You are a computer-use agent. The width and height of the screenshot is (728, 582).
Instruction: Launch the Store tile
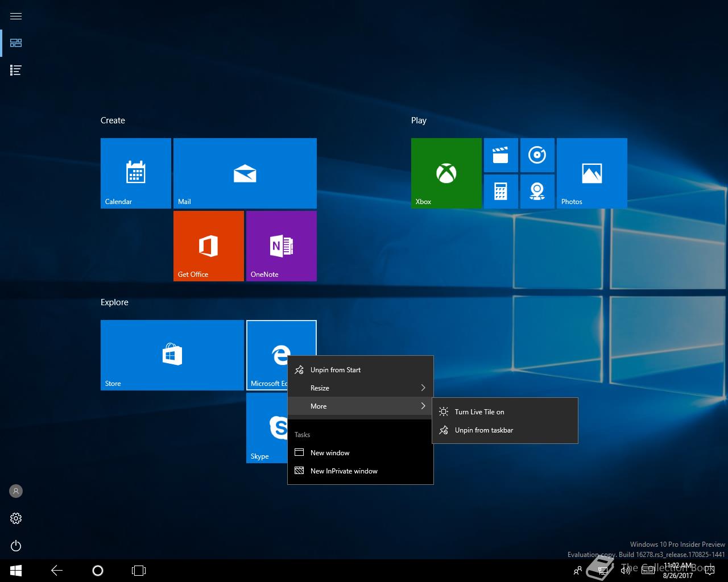coord(172,355)
